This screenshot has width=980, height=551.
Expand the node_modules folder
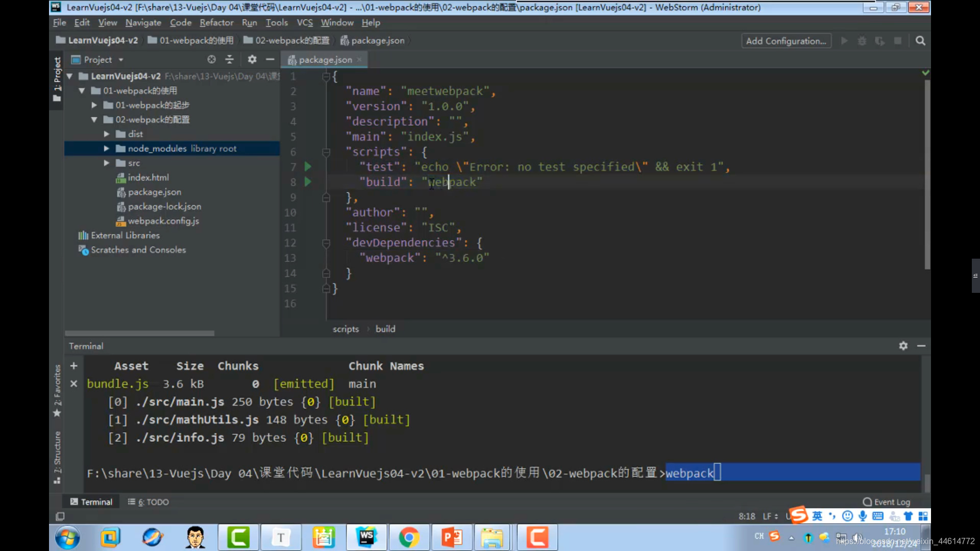click(x=107, y=148)
